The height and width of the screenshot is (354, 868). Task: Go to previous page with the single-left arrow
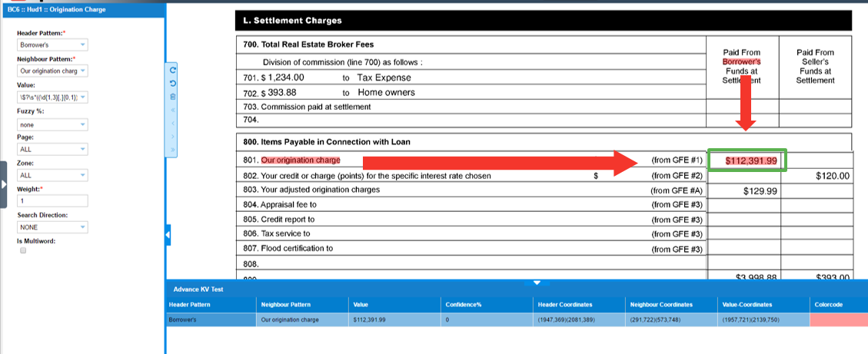(x=173, y=123)
